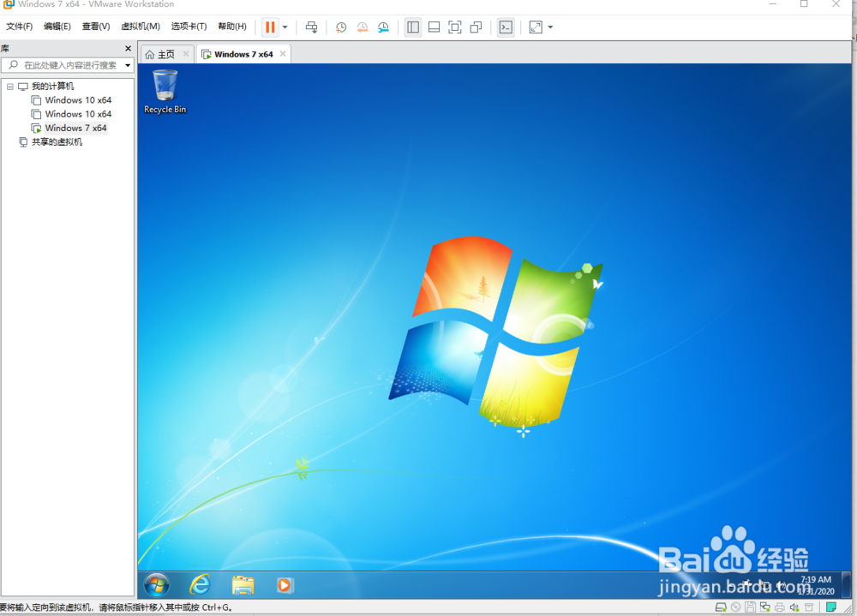Click the USB device status icon
The image size is (857, 616).
pyautogui.click(x=810, y=607)
